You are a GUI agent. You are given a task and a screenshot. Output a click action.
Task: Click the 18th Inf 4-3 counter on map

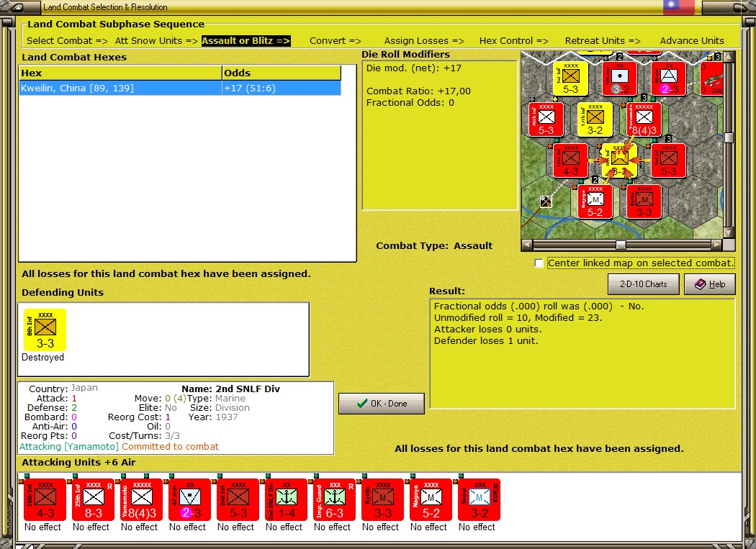[570, 160]
